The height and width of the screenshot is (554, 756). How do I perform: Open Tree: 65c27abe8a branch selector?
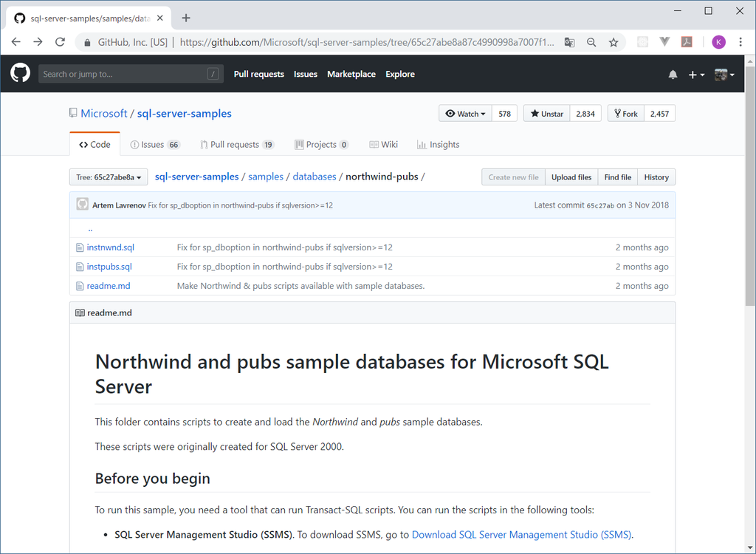point(109,177)
